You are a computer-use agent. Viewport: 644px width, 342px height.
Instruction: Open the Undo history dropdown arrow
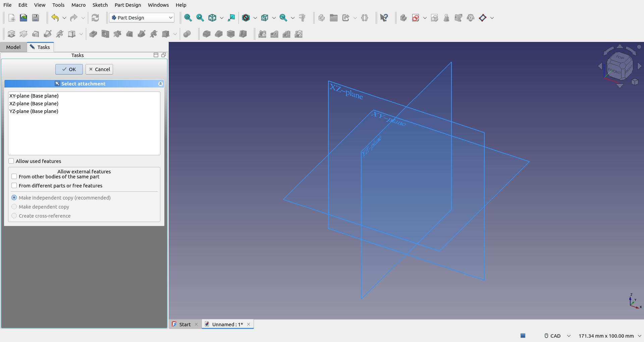64,18
